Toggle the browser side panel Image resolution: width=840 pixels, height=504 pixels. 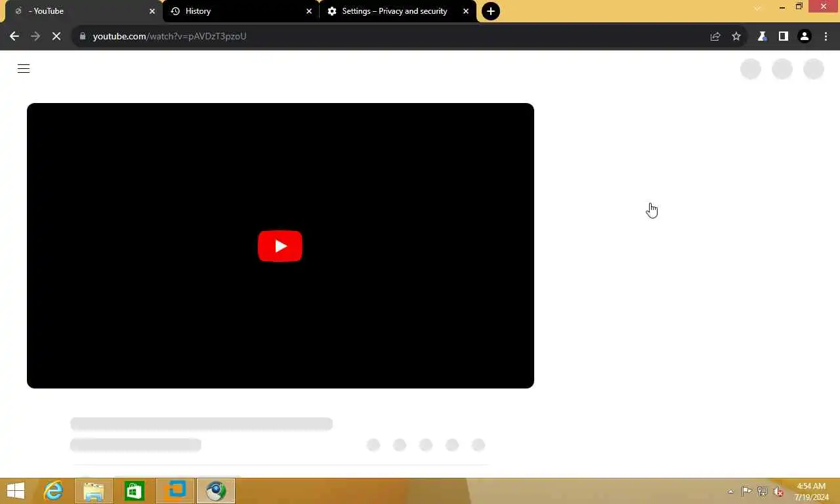tap(783, 36)
